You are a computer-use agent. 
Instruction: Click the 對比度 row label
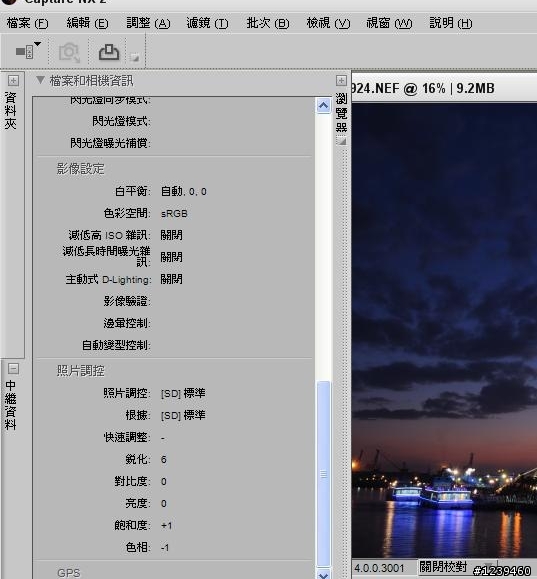click(x=132, y=481)
